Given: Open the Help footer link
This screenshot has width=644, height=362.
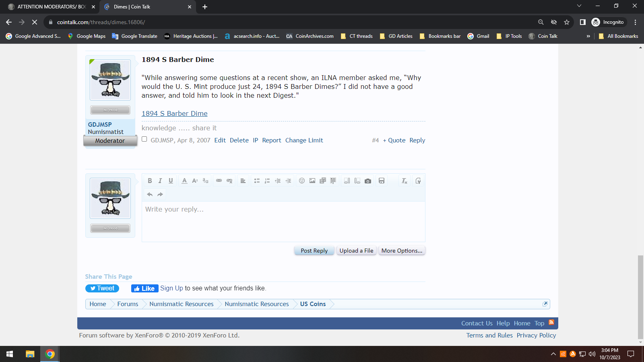Looking at the screenshot, I should pos(503,323).
